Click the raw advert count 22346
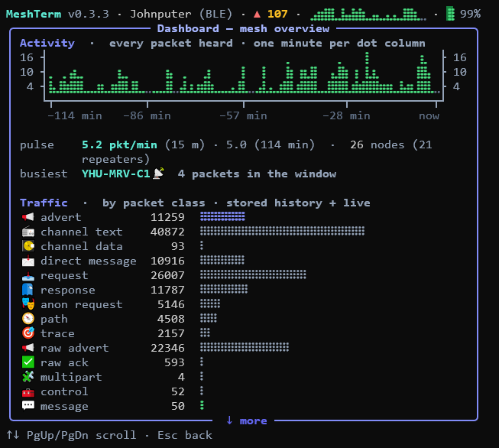The width and height of the screenshot is (499, 448). 167,348
